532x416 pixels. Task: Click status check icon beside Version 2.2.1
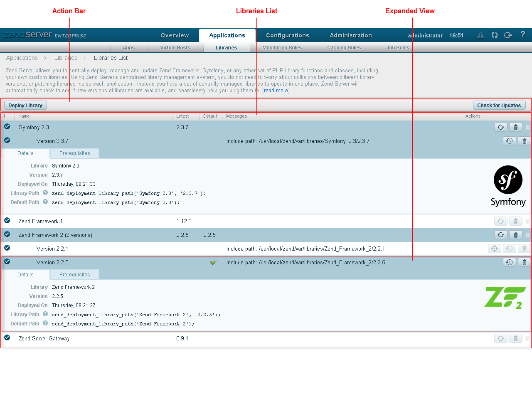coord(7,248)
